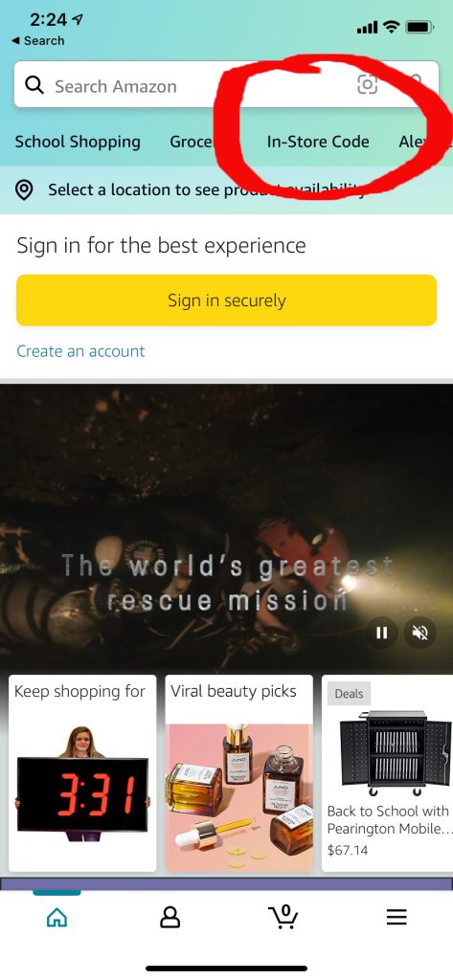The image size is (453, 980).
Task: Open Viral beauty picks card
Action: coord(239,773)
